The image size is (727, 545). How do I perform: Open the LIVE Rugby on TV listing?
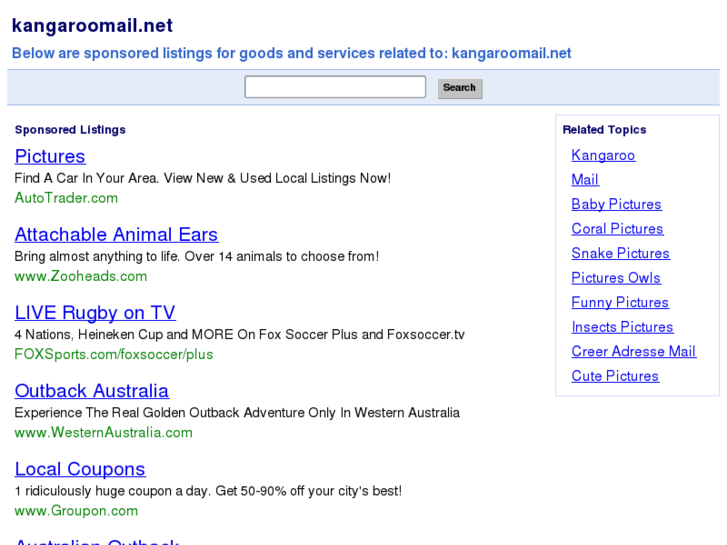(95, 313)
